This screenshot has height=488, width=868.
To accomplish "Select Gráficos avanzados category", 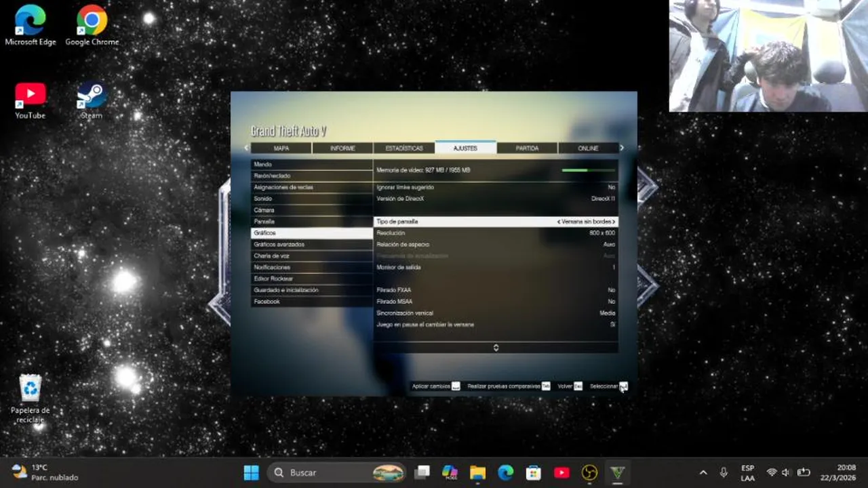I will tap(311, 244).
